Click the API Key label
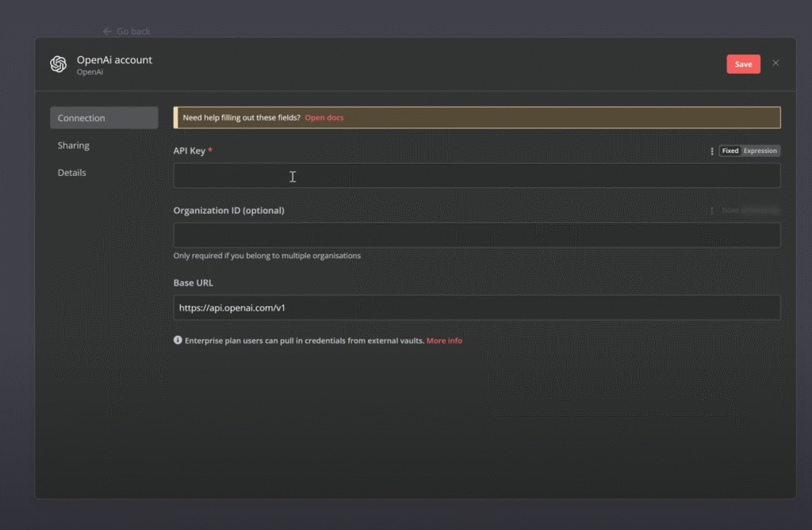Screen dimensions: 812x530 [189, 151]
